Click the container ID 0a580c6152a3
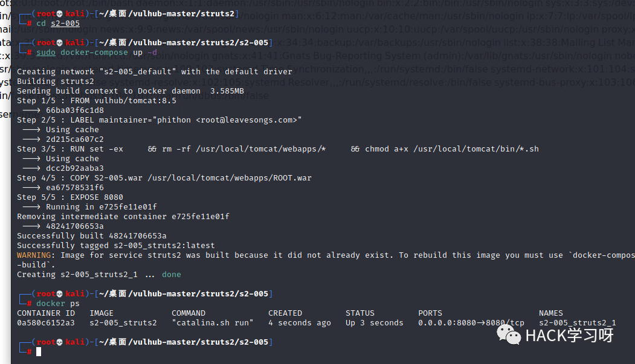 46,323
